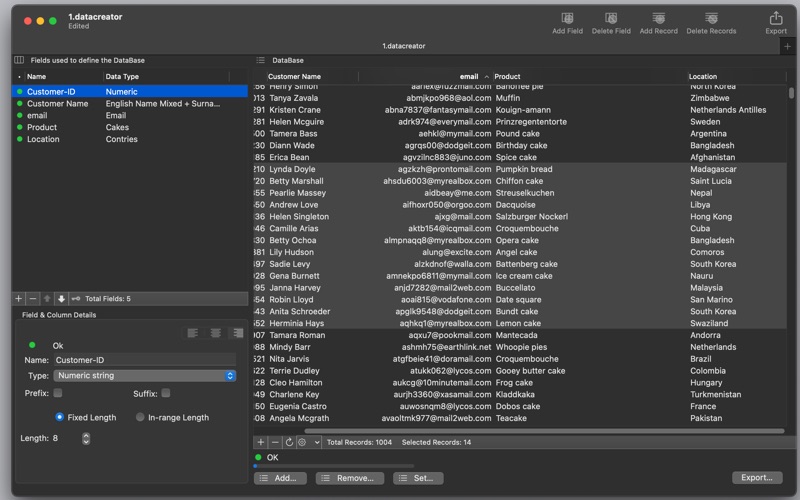Enable the Prefix checkbox

(x=58, y=394)
